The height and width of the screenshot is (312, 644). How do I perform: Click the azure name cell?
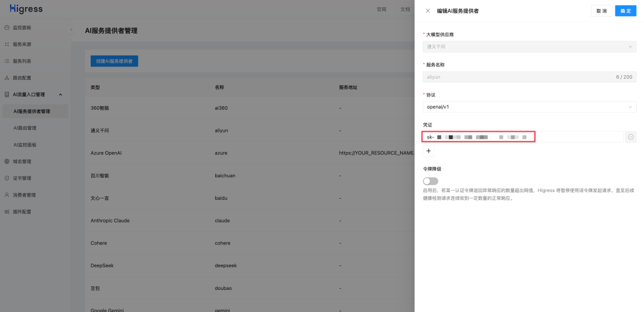221,153
